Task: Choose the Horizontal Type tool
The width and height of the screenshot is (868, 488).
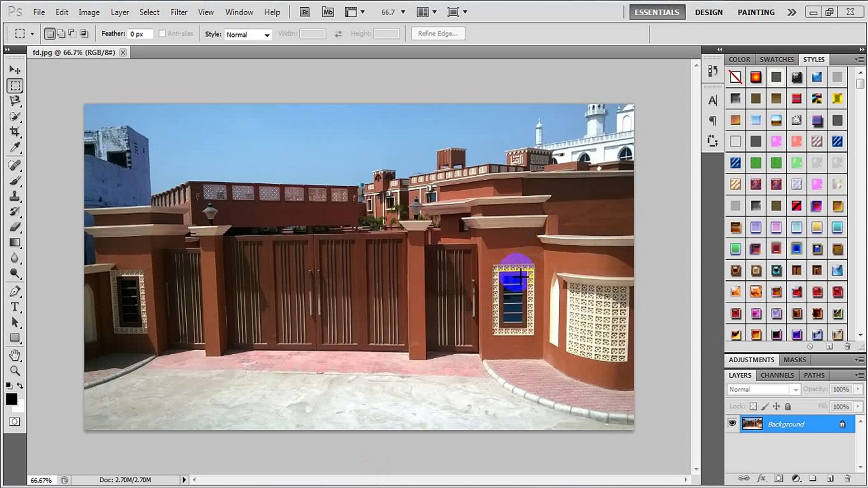Action: pos(15,307)
